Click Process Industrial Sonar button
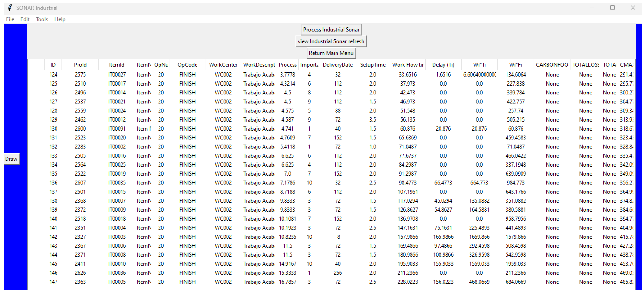This screenshot has height=293, width=644. point(331,29)
